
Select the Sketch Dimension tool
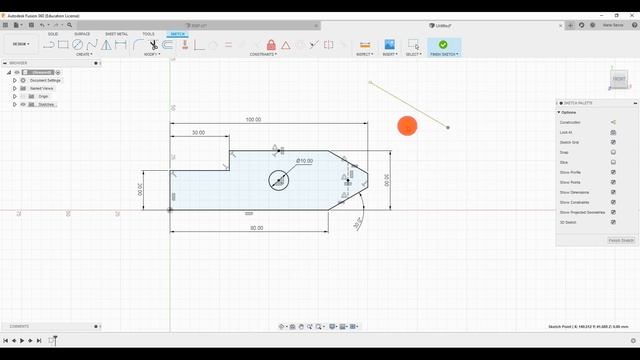121,44
